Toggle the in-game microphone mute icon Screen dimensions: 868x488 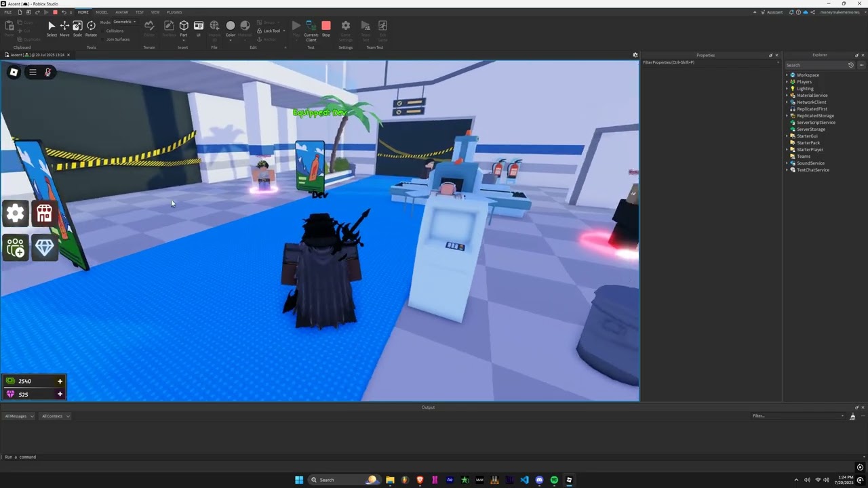click(x=48, y=72)
